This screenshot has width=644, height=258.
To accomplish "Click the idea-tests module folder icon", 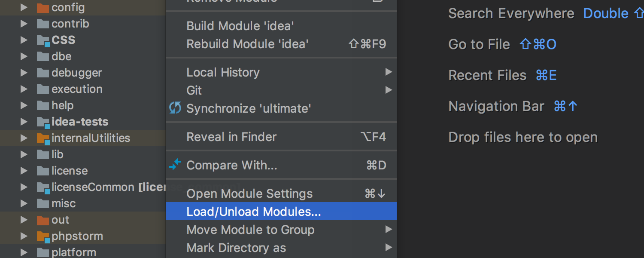I will coord(43,122).
